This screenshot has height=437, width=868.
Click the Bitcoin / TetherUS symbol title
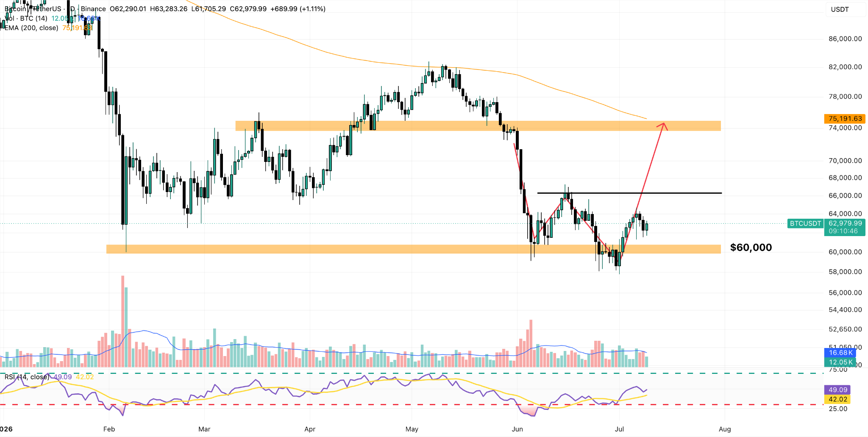pyautogui.click(x=33, y=9)
